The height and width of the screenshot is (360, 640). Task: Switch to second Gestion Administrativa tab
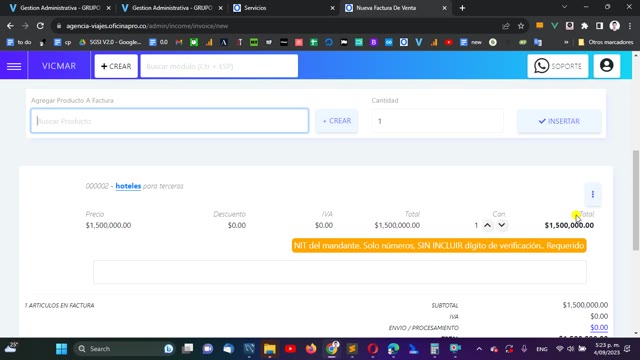[171, 8]
